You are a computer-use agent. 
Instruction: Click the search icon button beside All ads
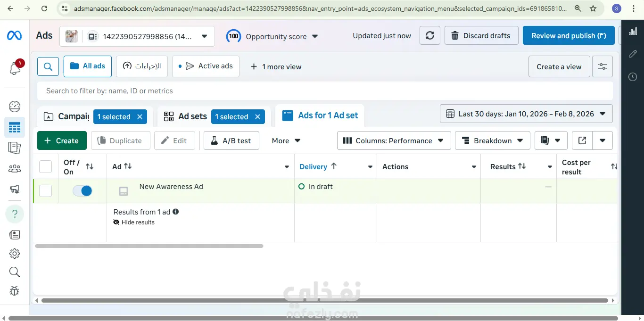[48, 66]
